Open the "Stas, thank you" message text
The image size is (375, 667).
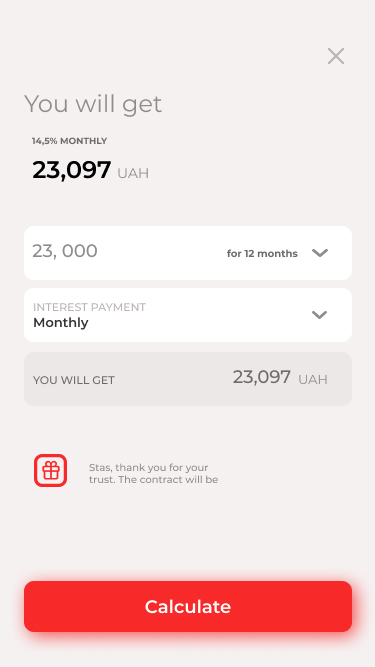[148, 467]
